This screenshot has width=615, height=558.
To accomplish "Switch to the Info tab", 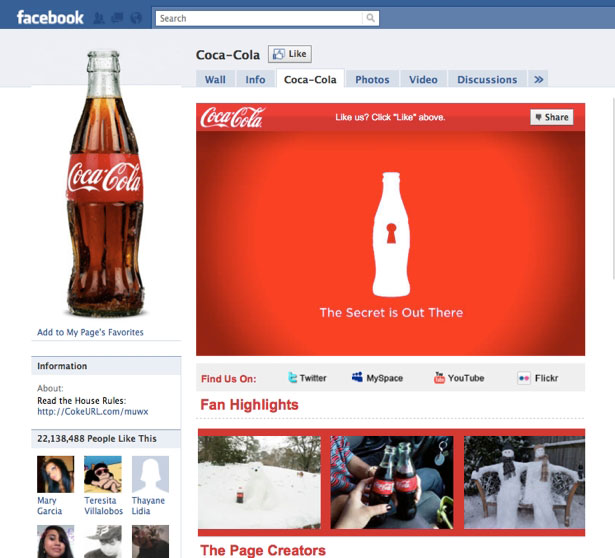I will pyautogui.click(x=255, y=80).
